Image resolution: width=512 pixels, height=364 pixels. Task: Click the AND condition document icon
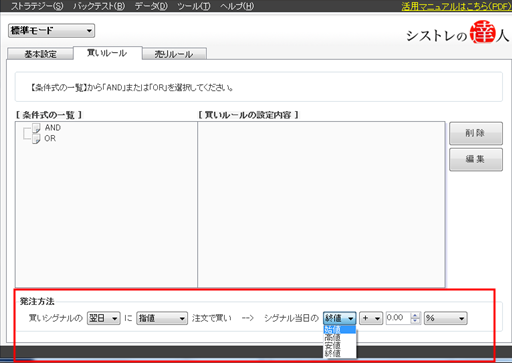(36, 128)
